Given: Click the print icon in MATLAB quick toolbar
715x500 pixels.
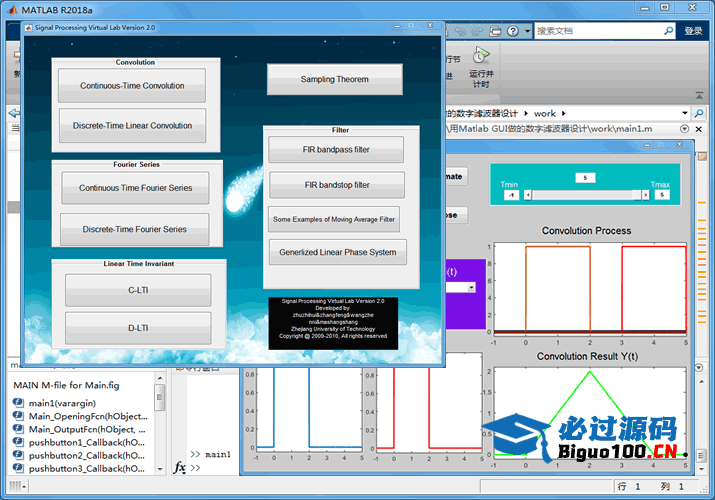Looking at the screenshot, I should click(495, 31).
